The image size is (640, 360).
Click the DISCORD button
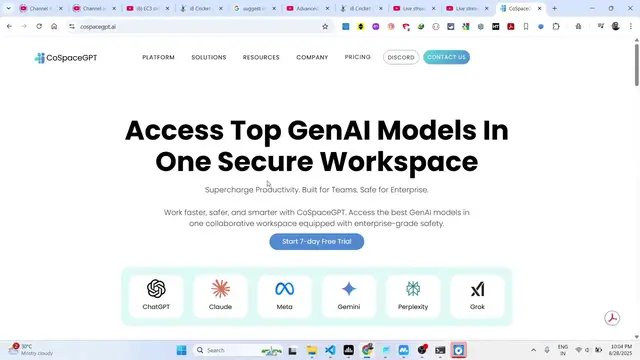pyautogui.click(x=401, y=57)
